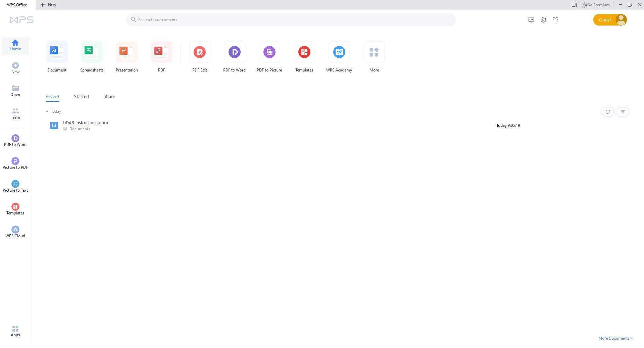Click the WPS logo

point(22,20)
